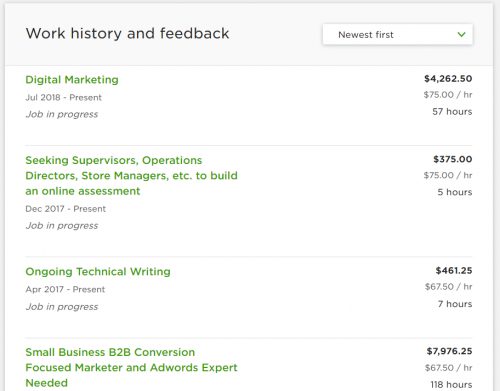Select the $4,262.50 earnings amount
500x391 pixels.
point(448,79)
